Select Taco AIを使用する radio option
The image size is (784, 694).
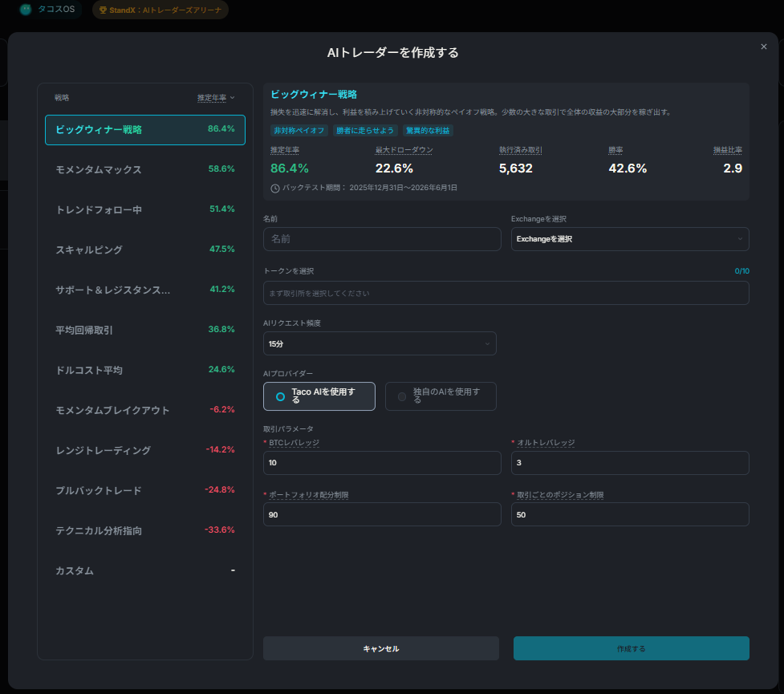click(319, 396)
